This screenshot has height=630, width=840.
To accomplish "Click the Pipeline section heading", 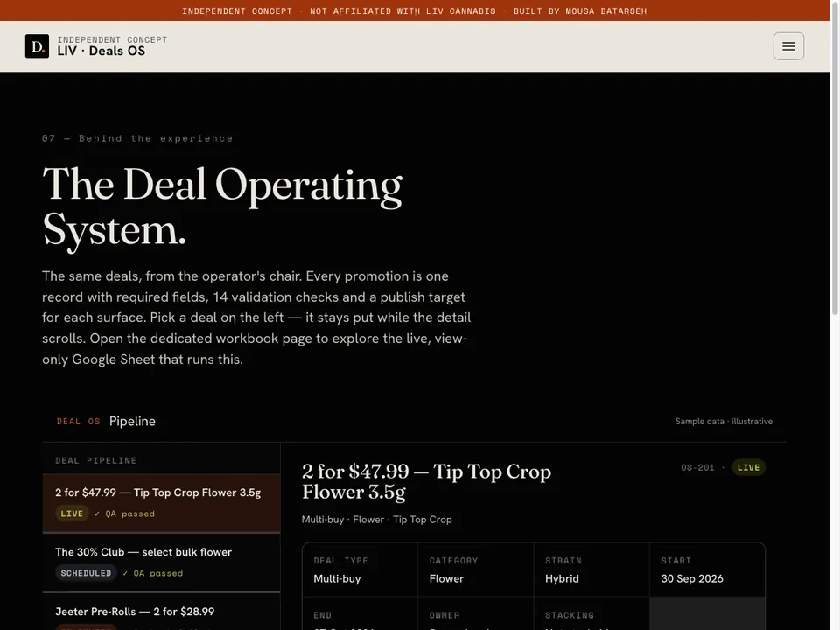I will (x=132, y=421).
